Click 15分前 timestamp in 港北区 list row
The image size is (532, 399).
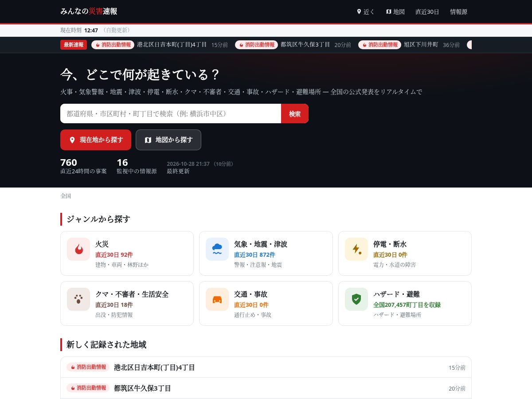tap(457, 368)
